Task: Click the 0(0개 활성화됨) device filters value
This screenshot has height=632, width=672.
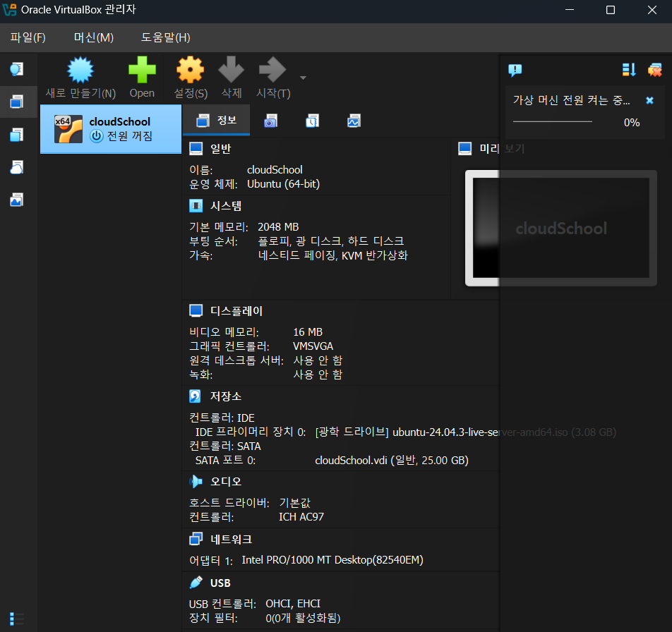Action: point(303,619)
